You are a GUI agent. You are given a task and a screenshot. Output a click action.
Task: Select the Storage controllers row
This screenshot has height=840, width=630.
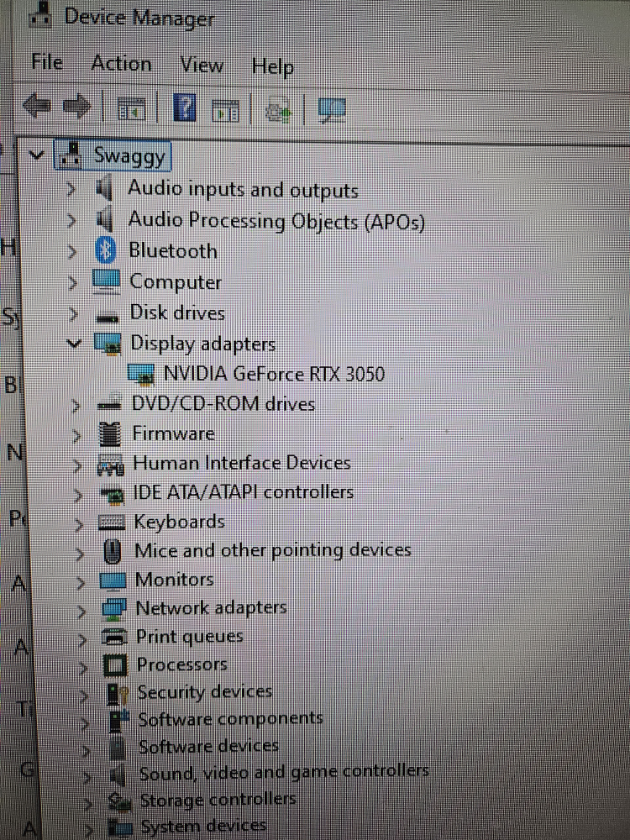pyautogui.click(x=218, y=800)
